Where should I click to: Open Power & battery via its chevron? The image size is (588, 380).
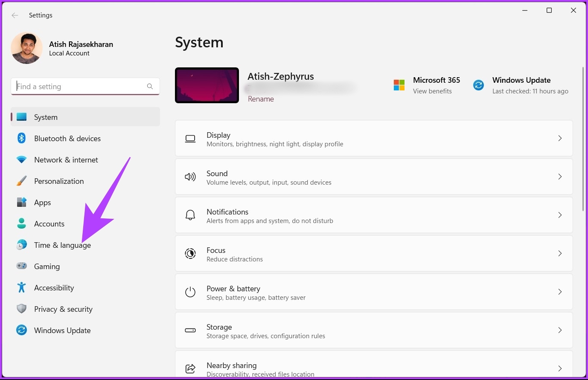coord(560,292)
